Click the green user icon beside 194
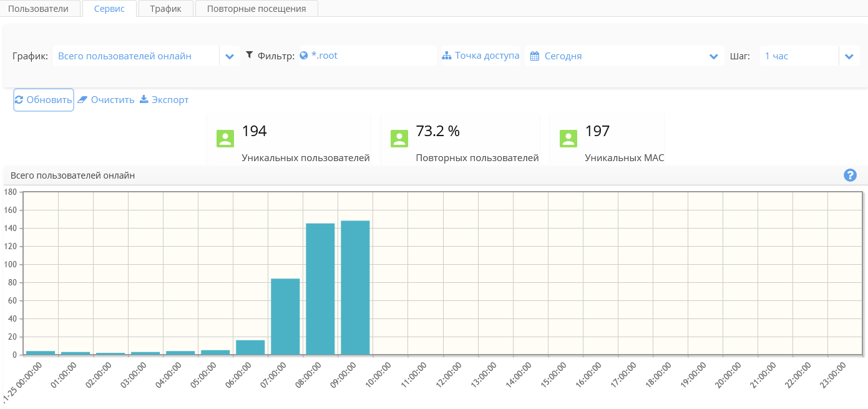The width and height of the screenshot is (868, 409). coord(225,139)
